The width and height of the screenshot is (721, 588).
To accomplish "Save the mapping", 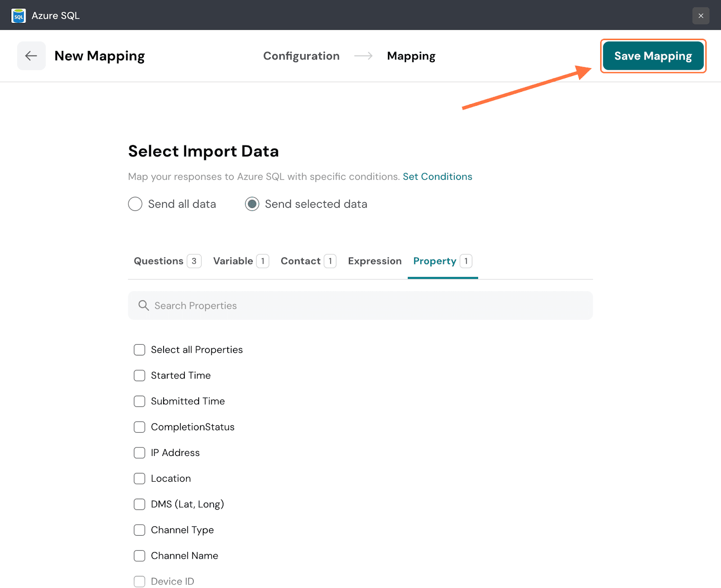I will pyautogui.click(x=653, y=56).
